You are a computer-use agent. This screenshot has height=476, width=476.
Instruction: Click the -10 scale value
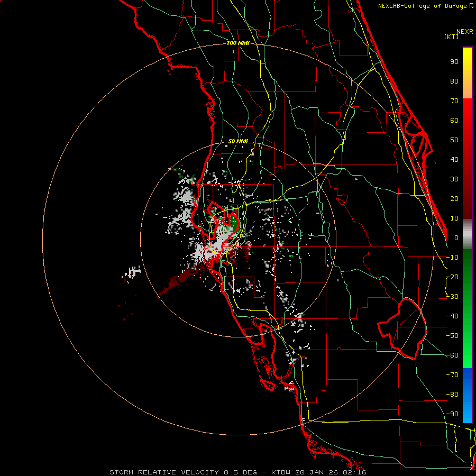click(452, 258)
